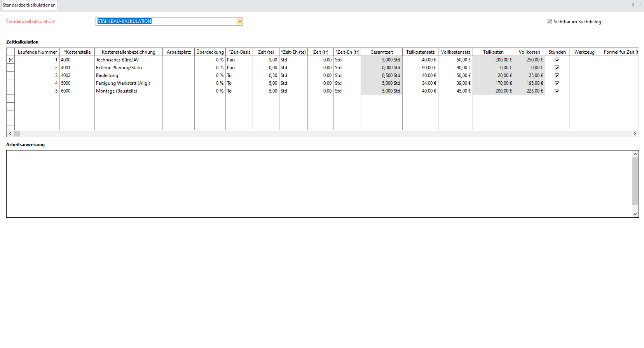Toggle Stunden checkbox for Bauleitung row

click(557, 75)
